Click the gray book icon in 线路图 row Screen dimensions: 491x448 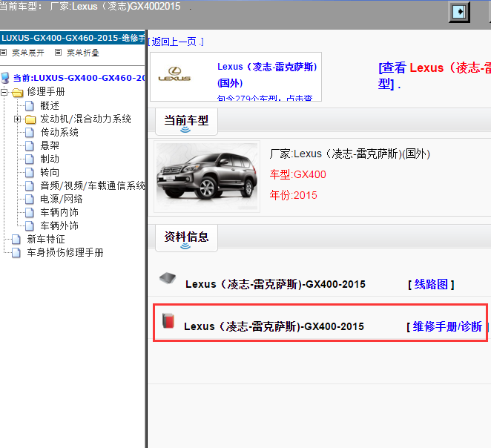pos(168,277)
